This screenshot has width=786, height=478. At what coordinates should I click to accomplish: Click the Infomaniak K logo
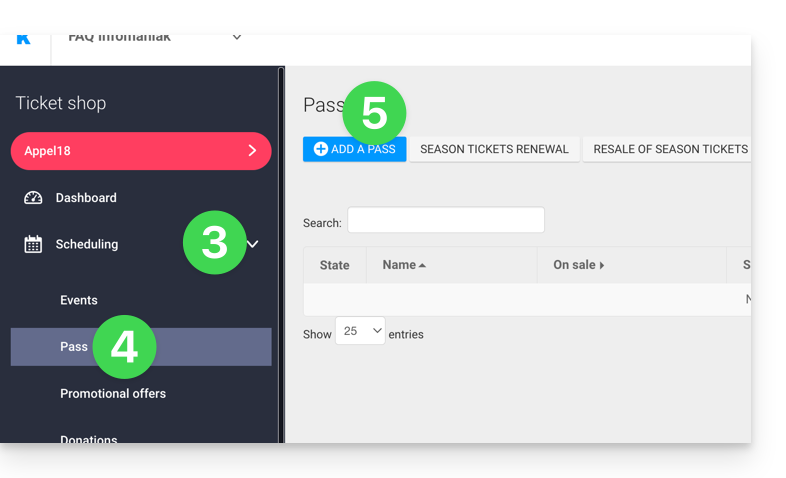click(24, 39)
